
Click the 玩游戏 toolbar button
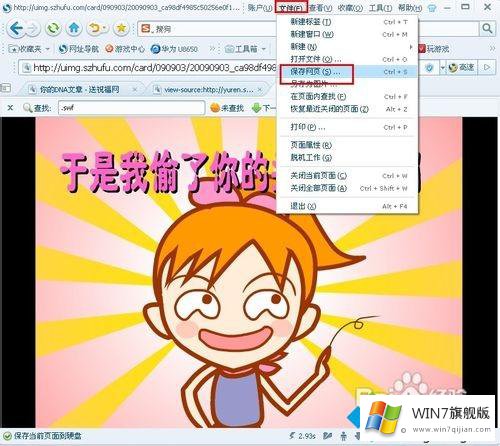click(x=434, y=49)
